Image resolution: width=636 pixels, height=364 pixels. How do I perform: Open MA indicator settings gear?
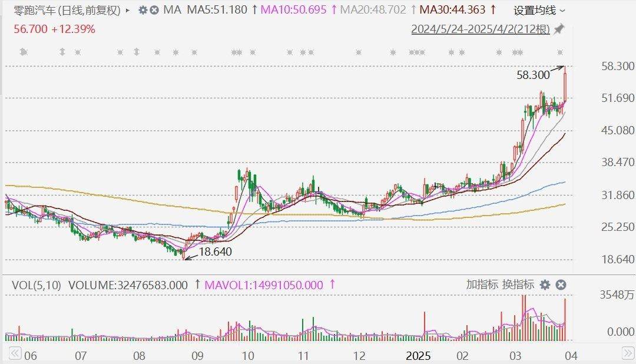click(x=143, y=10)
